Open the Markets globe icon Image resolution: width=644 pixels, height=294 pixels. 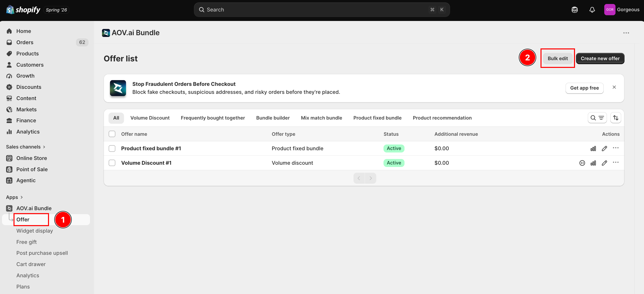[x=9, y=110]
